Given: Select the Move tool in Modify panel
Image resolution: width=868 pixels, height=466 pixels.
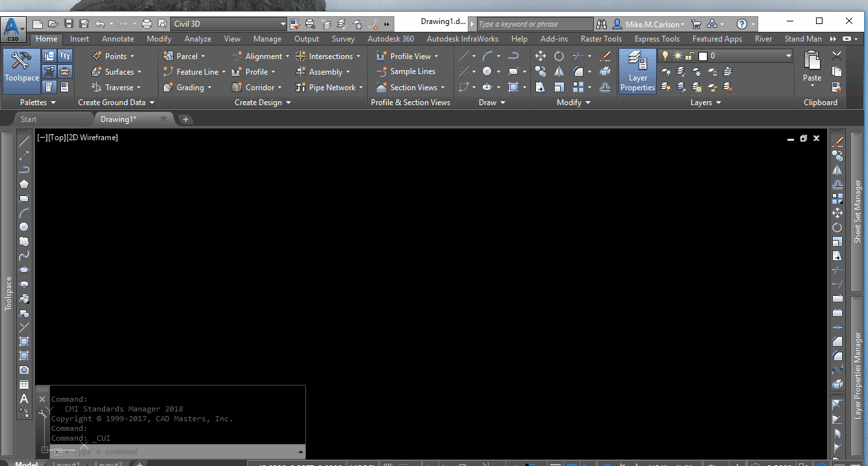Looking at the screenshot, I should (541, 56).
